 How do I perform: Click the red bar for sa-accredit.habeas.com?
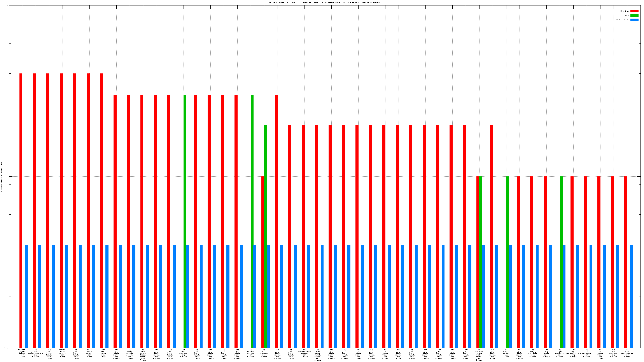[303, 236]
